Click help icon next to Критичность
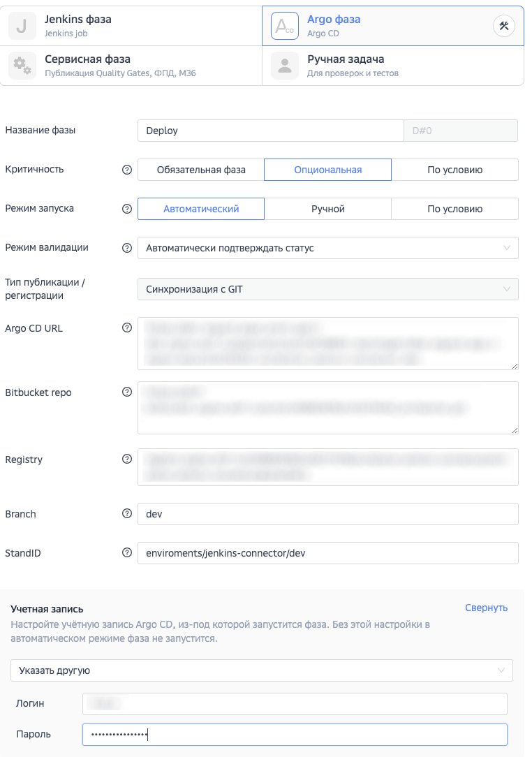Screen dimensions: 532x757 click(127, 170)
